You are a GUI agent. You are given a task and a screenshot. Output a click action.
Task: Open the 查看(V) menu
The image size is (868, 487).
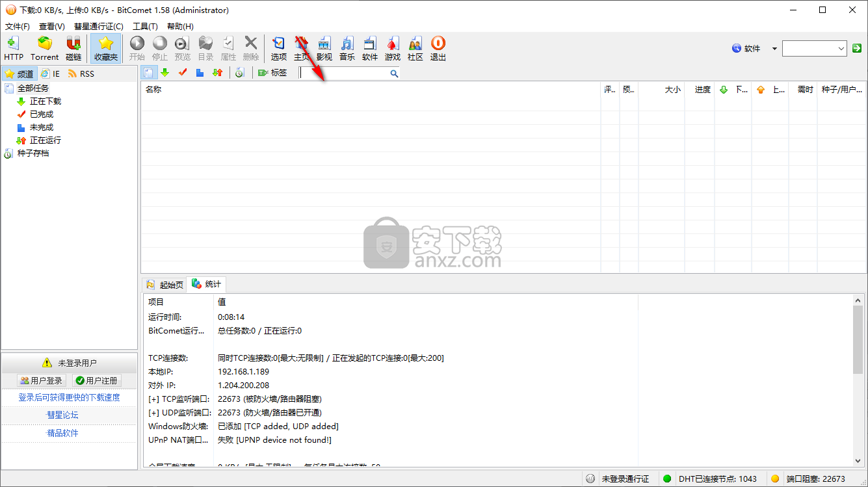[x=52, y=27]
